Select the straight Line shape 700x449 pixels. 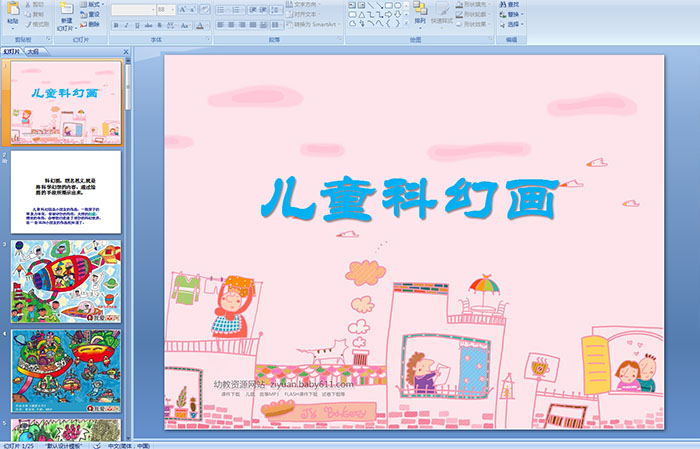[x=370, y=5]
